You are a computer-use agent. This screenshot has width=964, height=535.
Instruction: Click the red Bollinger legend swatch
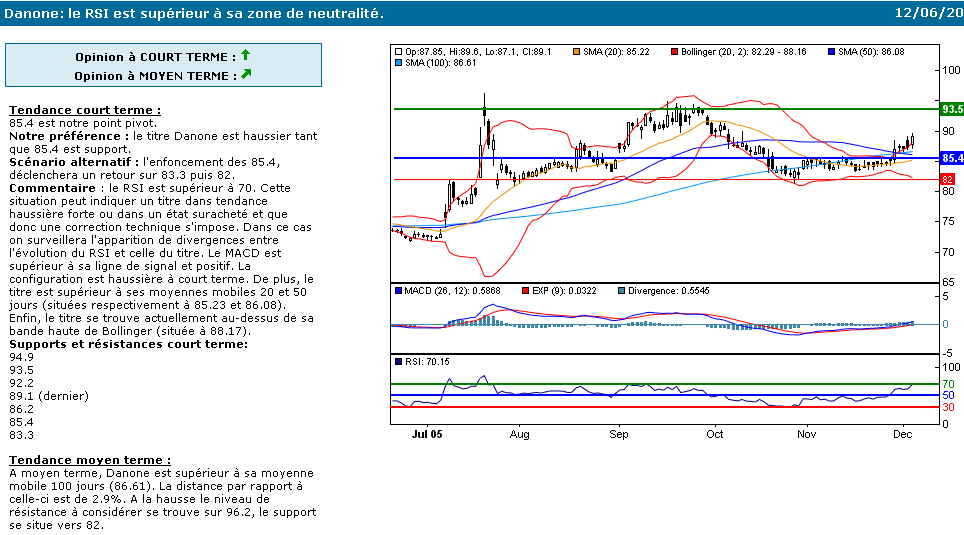click(x=674, y=52)
